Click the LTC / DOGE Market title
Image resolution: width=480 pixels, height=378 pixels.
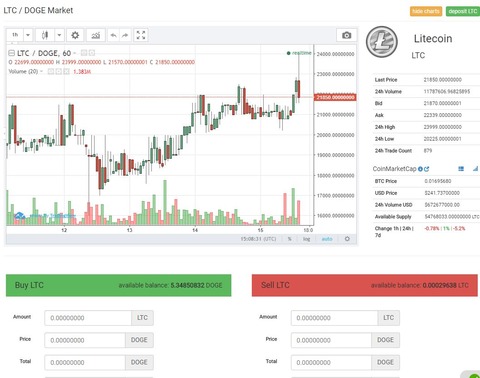coord(38,10)
